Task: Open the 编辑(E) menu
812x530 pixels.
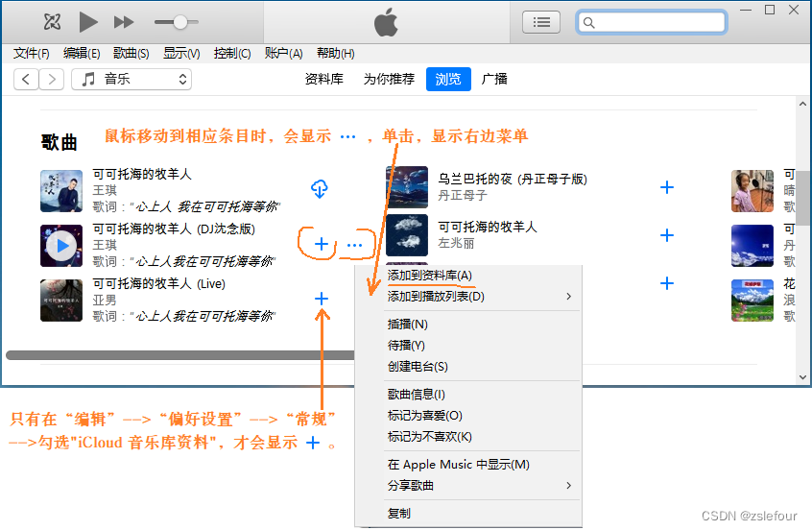Action: pos(82,54)
